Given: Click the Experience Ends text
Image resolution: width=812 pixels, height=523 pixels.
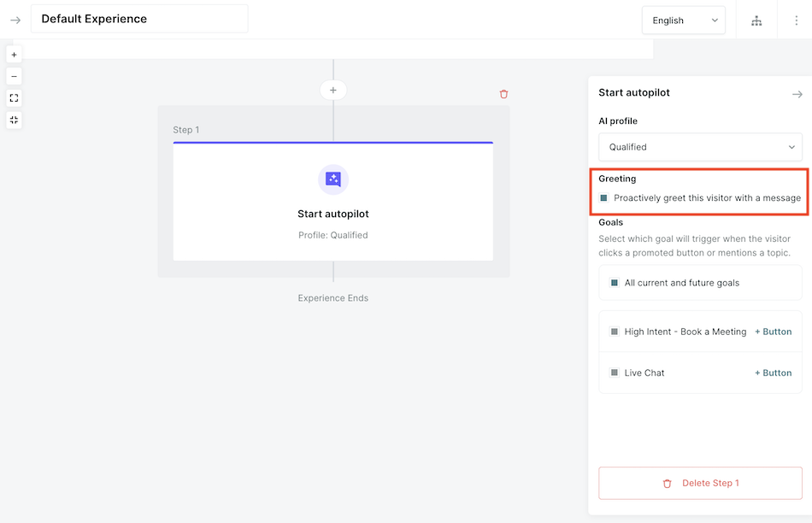Looking at the screenshot, I should coord(333,298).
